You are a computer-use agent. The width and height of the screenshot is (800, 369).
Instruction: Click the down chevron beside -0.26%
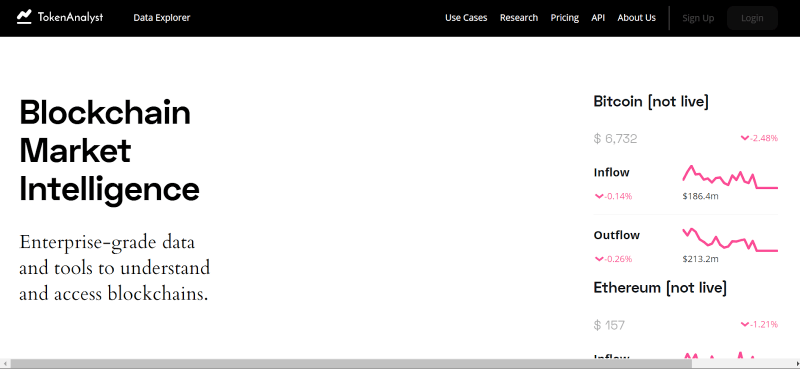point(599,259)
